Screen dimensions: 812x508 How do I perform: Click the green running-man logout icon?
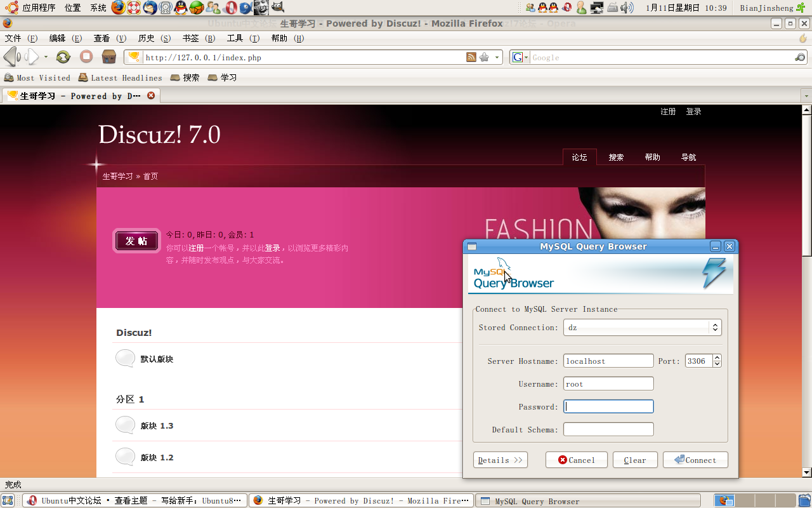(802, 8)
